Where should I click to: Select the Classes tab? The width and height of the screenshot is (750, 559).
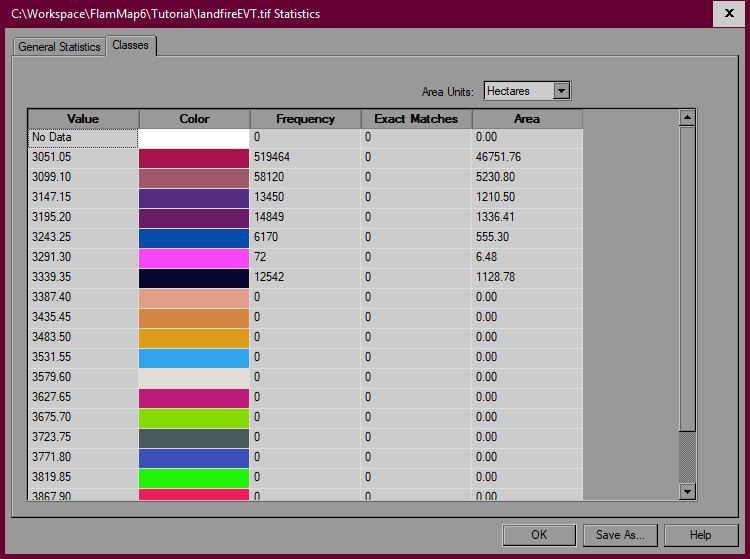(131, 45)
